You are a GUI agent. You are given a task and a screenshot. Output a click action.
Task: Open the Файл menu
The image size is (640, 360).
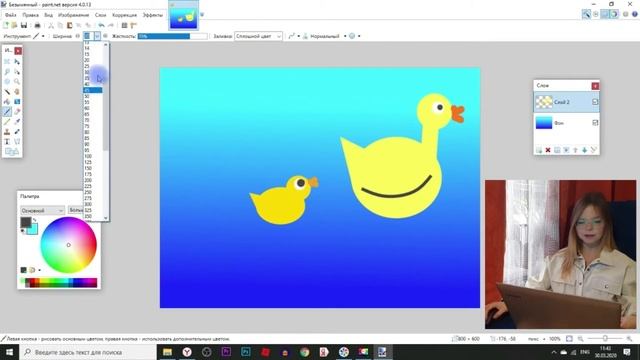pos(10,15)
